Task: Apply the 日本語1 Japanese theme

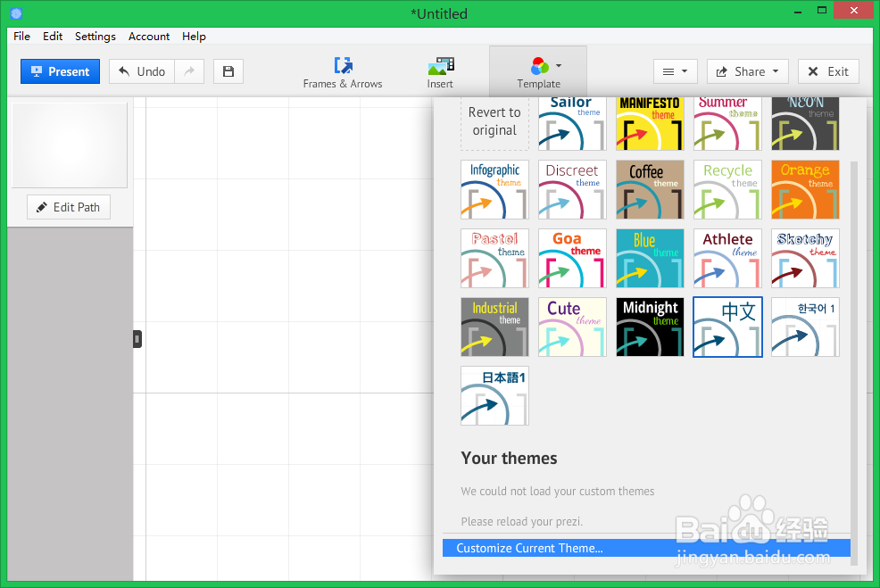Action: [x=494, y=395]
